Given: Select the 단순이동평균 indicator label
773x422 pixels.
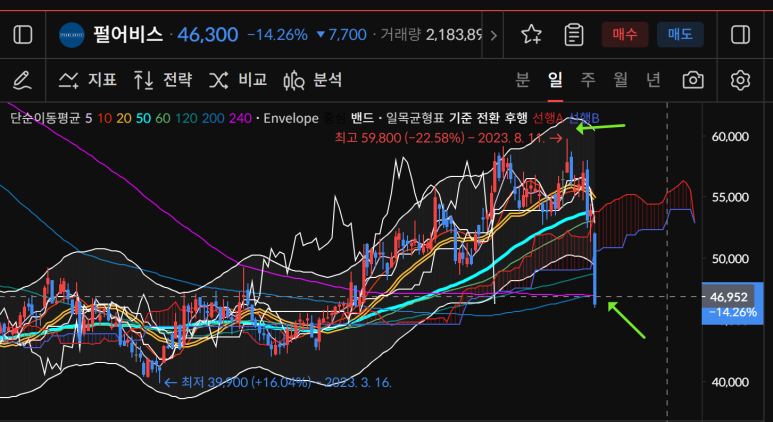Looking at the screenshot, I should tap(45, 118).
